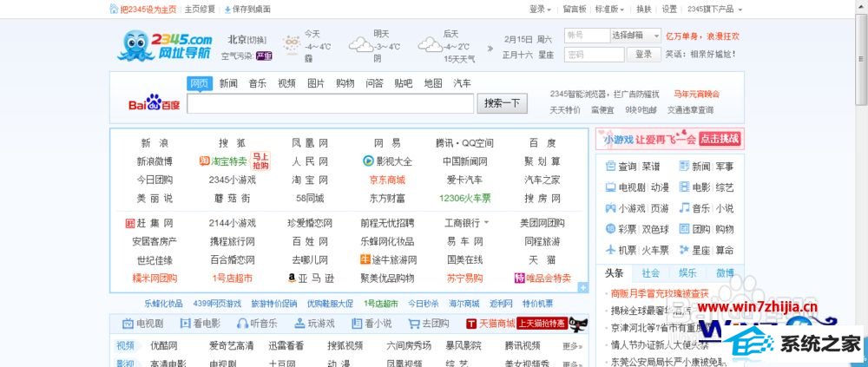The width and height of the screenshot is (868, 367).
Task: Switch to the 微博 news tab
Action: (725, 273)
